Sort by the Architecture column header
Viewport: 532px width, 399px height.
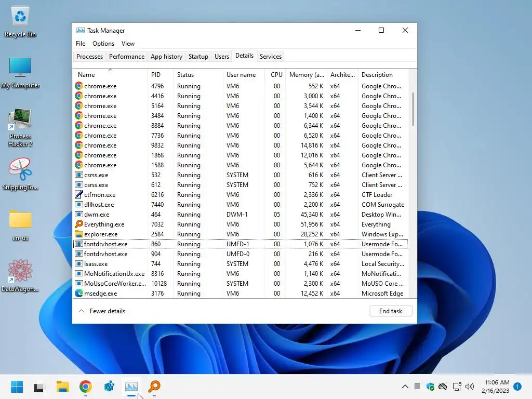click(x=342, y=75)
